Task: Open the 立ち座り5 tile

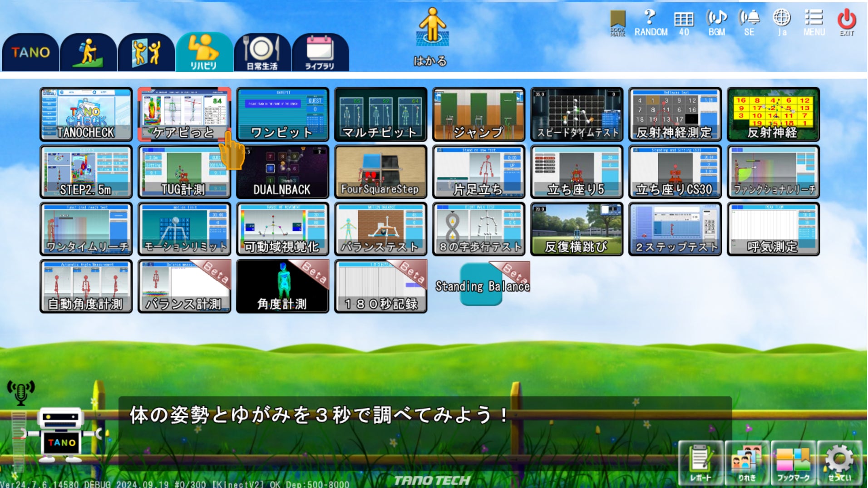Action: click(577, 172)
